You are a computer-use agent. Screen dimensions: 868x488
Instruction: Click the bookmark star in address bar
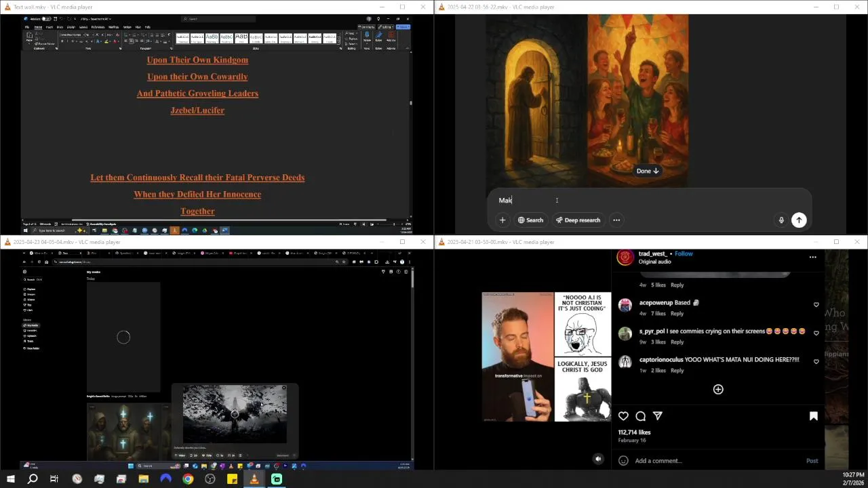[344, 262]
